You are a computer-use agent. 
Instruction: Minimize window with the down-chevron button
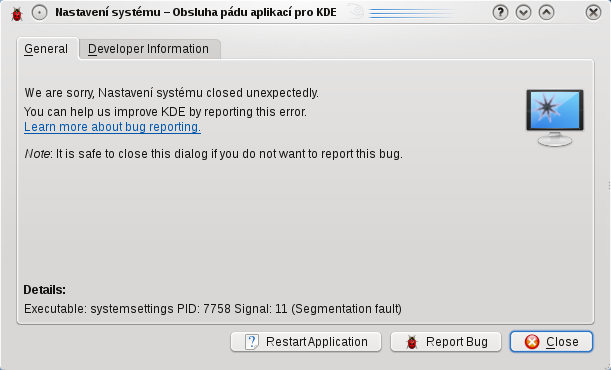click(x=523, y=12)
